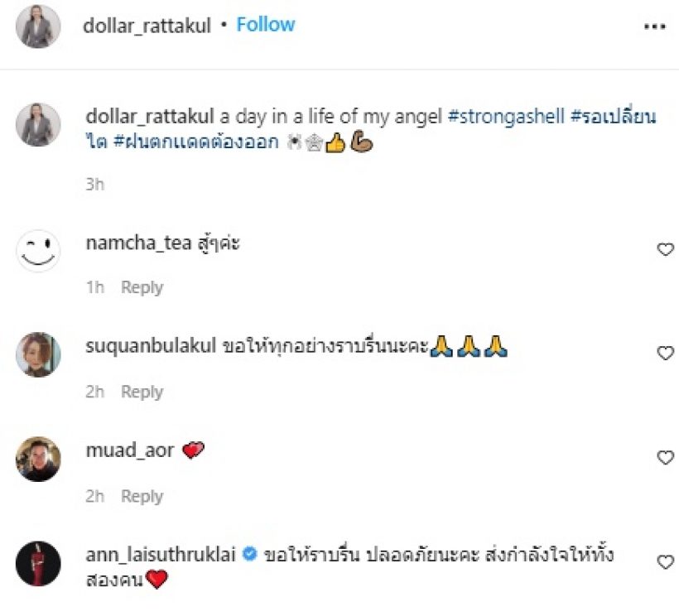
Task: Open the three-dot more options menu
Action: tap(654, 26)
